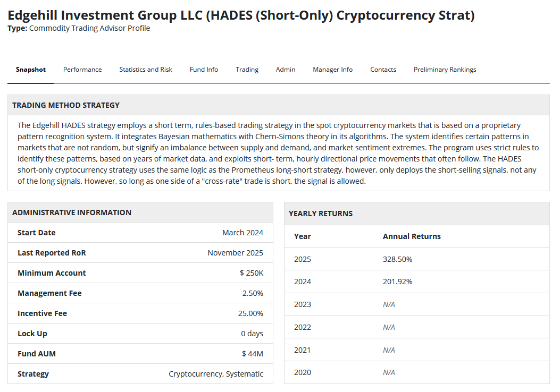Click the Strategy value Cryptocurrency, Systematic
The image size is (560, 392).
click(x=216, y=374)
